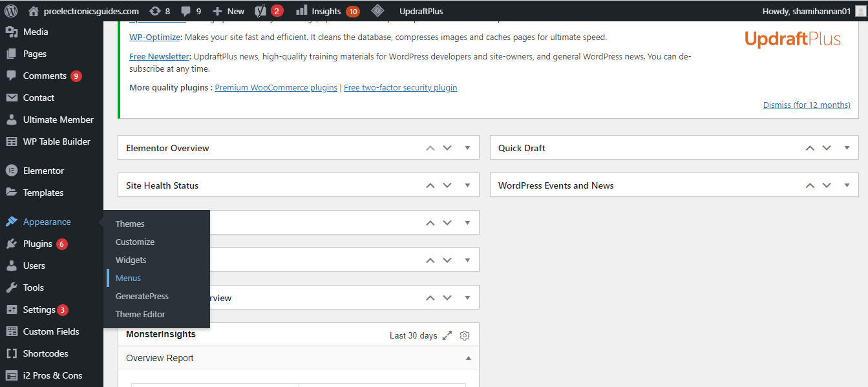Open Theme Editor from Appearance submenu
This screenshot has height=387, width=868.
[x=140, y=314]
